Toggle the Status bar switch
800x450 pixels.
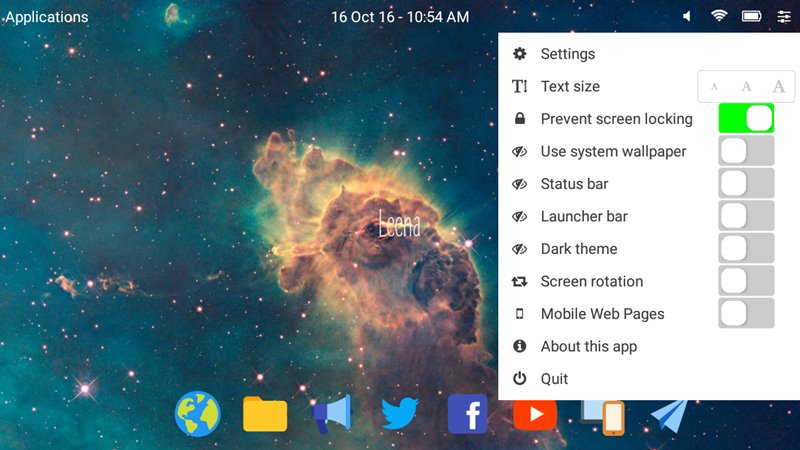pyautogui.click(x=746, y=183)
